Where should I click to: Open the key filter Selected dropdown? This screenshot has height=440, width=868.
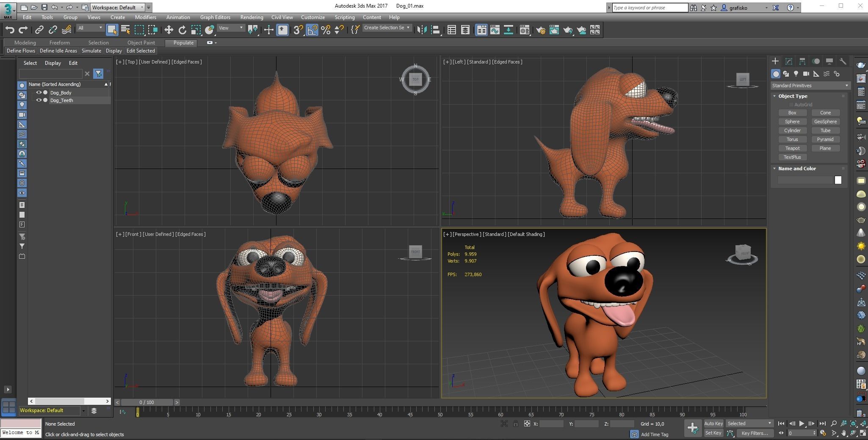tap(749, 423)
